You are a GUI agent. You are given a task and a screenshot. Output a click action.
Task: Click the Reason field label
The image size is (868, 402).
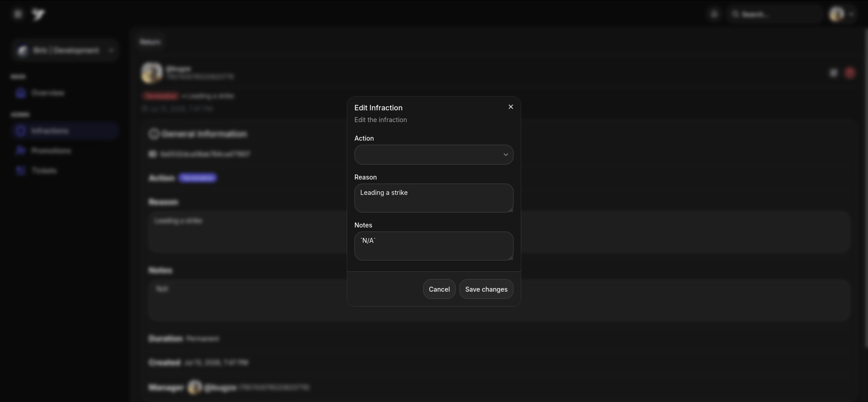coord(365,177)
